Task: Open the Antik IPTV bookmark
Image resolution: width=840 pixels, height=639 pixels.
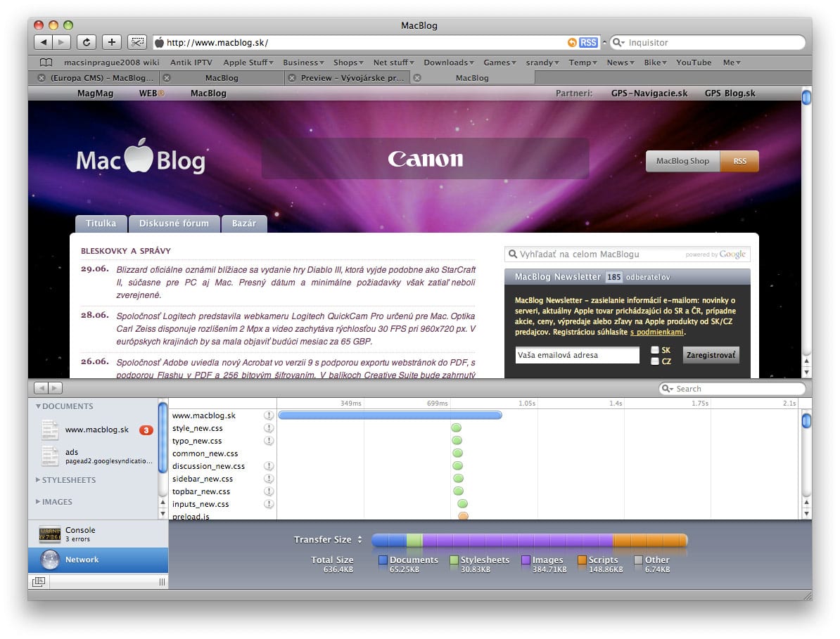Action: tap(191, 62)
